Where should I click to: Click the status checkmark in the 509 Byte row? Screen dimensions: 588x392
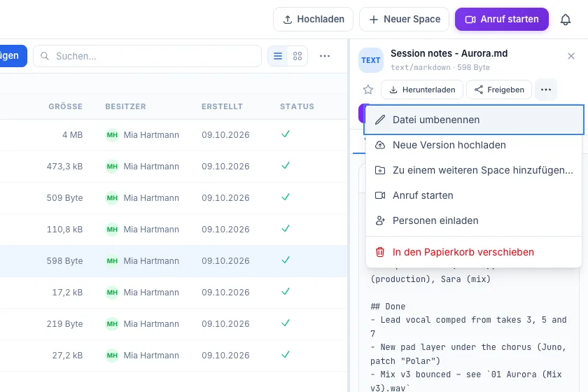click(286, 197)
